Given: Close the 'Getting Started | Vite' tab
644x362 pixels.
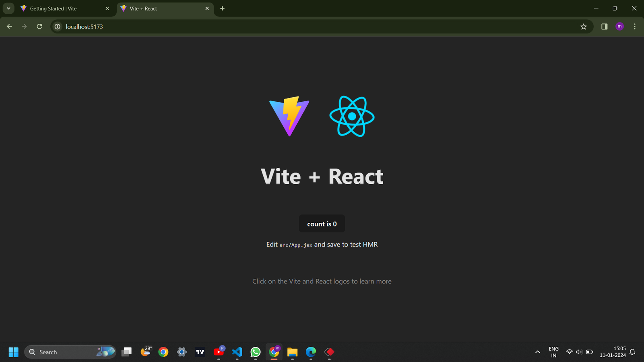Looking at the screenshot, I should [107, 8].
